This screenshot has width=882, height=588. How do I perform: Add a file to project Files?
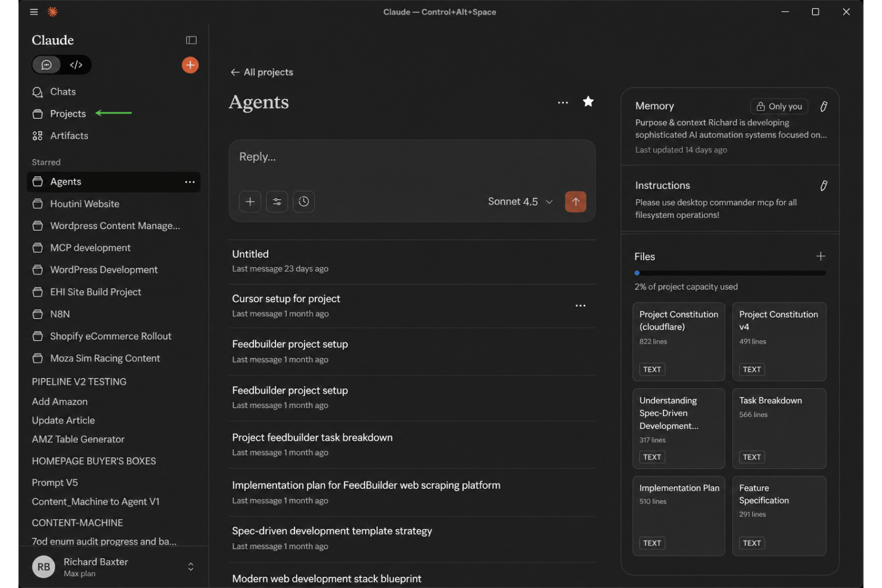tap(821, 256)
